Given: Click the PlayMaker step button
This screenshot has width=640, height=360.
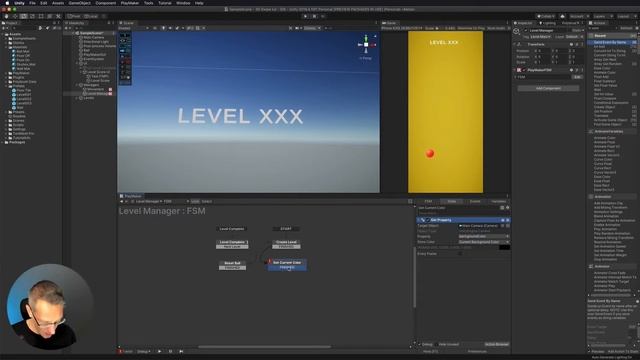Looking at the screenshot, I should coord(181,351).
